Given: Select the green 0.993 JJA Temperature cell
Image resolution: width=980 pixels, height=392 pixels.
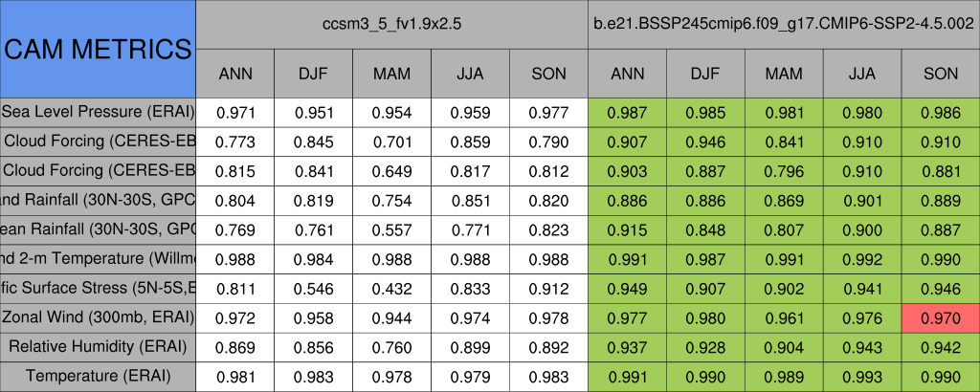Looking at the screenshot, I should click(x=862, y=376).
